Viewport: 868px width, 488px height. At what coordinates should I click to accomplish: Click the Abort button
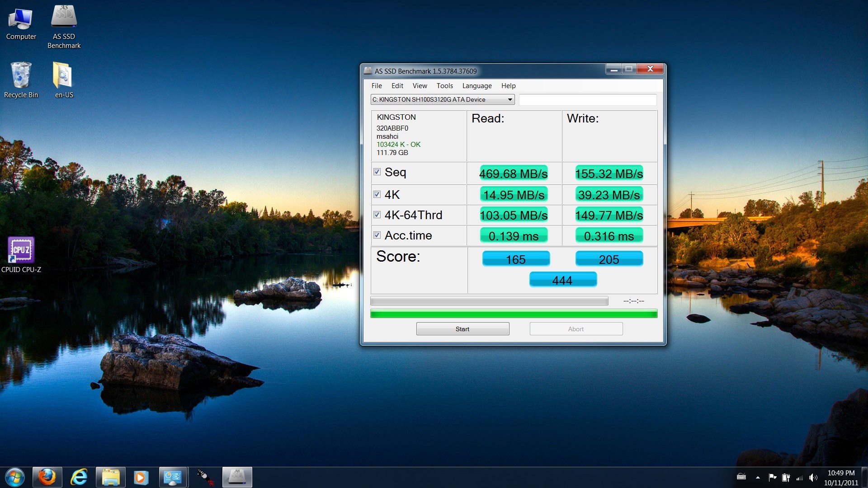click(x=576, y=329)
